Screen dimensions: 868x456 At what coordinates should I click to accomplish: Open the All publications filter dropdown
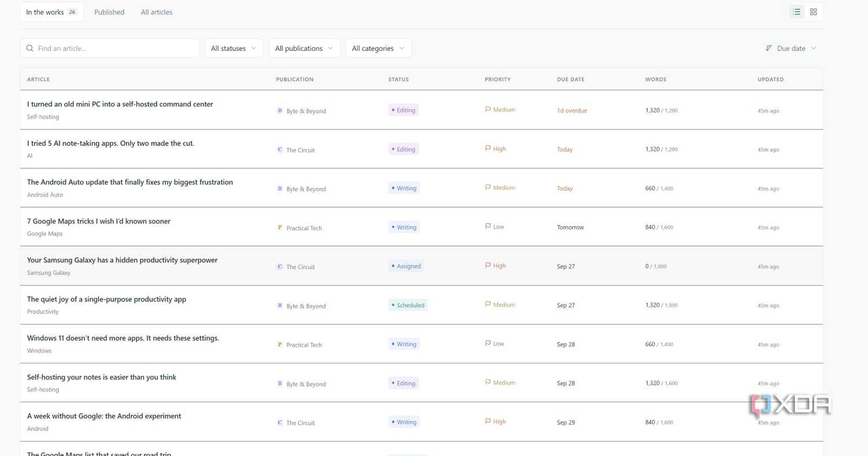(x=304, y=49)
